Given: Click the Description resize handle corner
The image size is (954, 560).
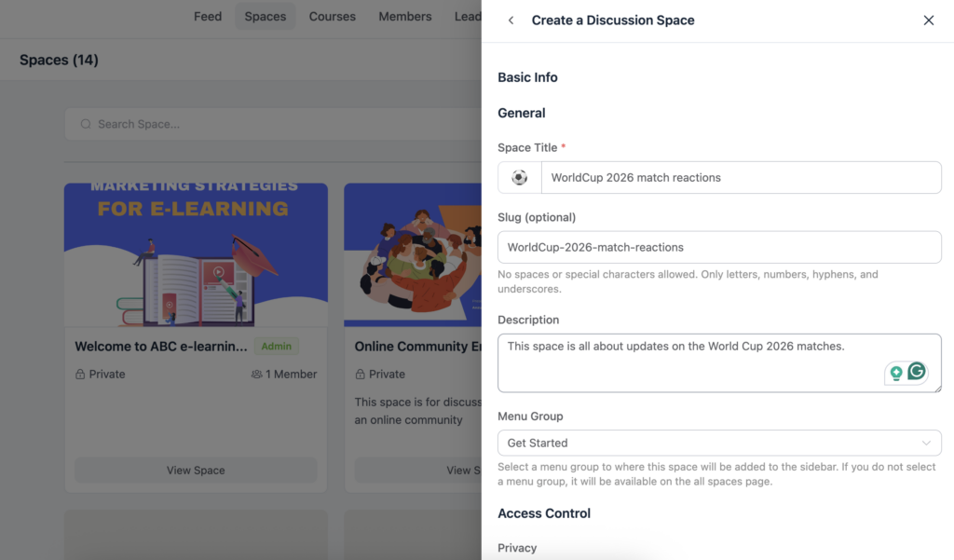Looking at the screenshot, I should click(937, 388).
